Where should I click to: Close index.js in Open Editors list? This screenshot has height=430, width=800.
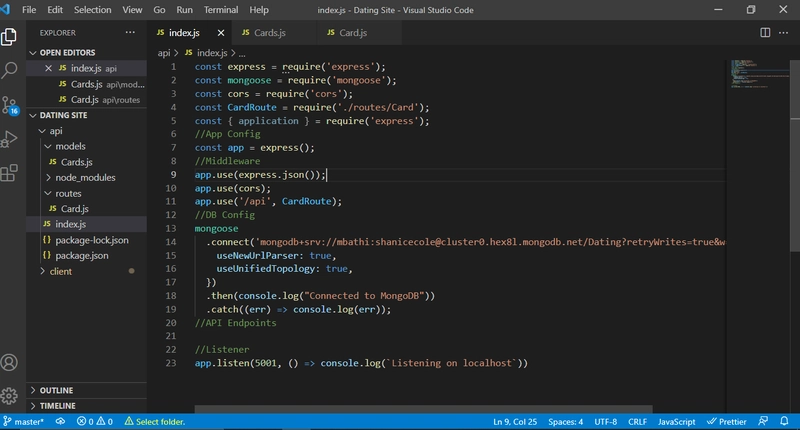click(48, 68)
